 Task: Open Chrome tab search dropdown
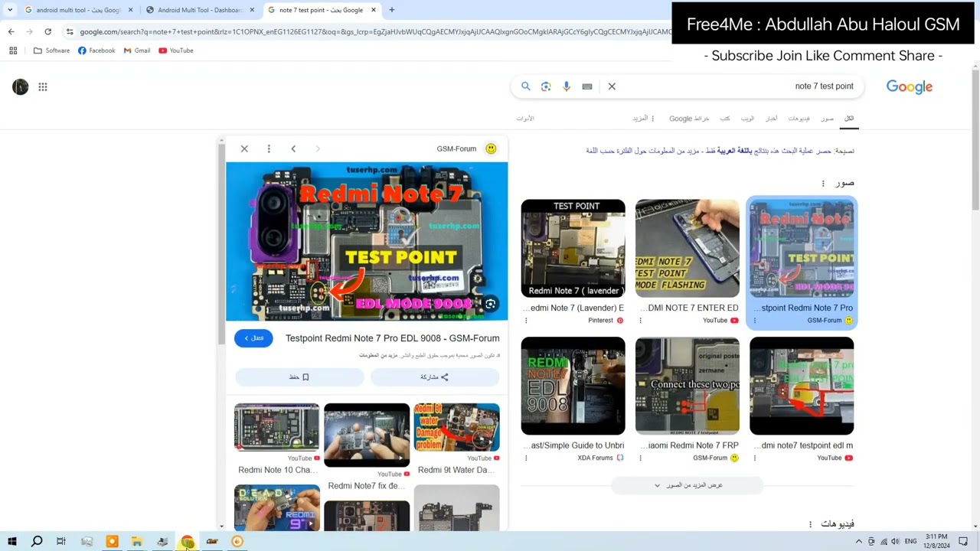[9, 10]
